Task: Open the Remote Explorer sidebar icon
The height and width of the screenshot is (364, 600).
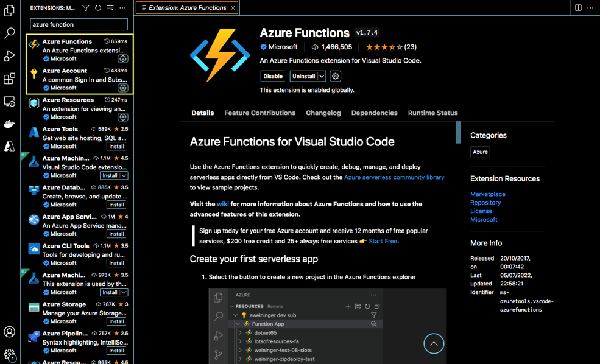Action: click(9, 101)
